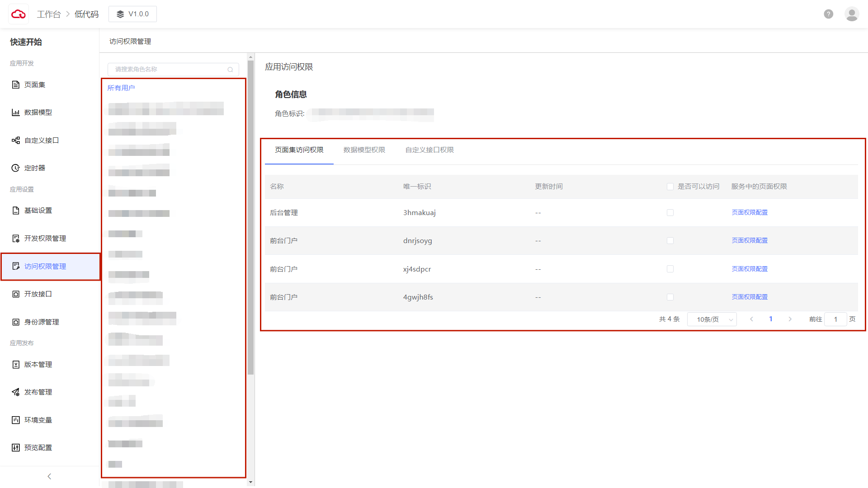868x488 pixels.
Task: Check access for 4gwjh8fs row
Action: [670, 297]
